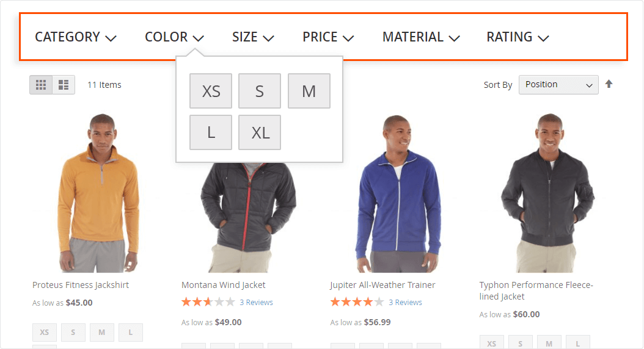Click the Jupiter All-Weather Trainer product photo
The height and width of the screenshot is (349, 644).
click(x=398, y=193)
